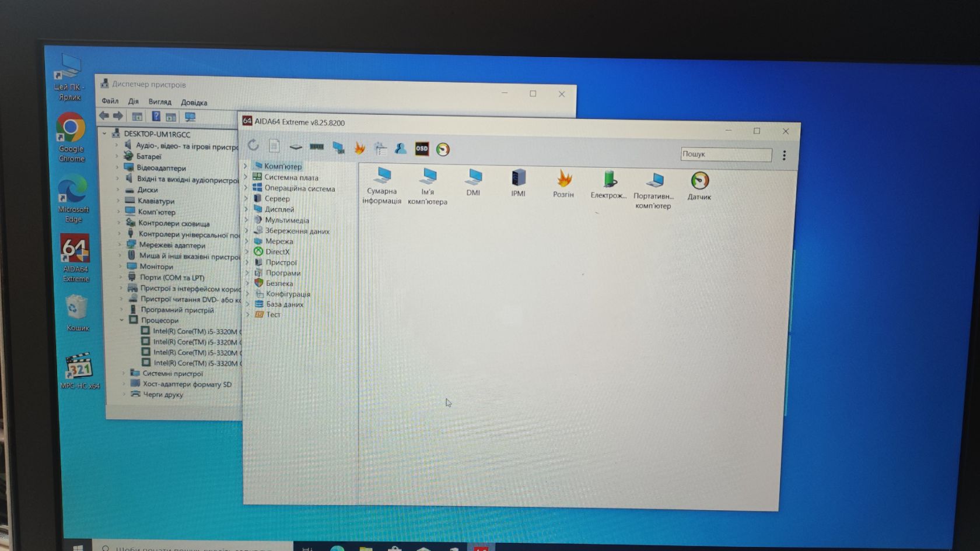Click the back arrow in Device Manager toolbar
This screenshot has width=980, height=551.
coord(104,115)
